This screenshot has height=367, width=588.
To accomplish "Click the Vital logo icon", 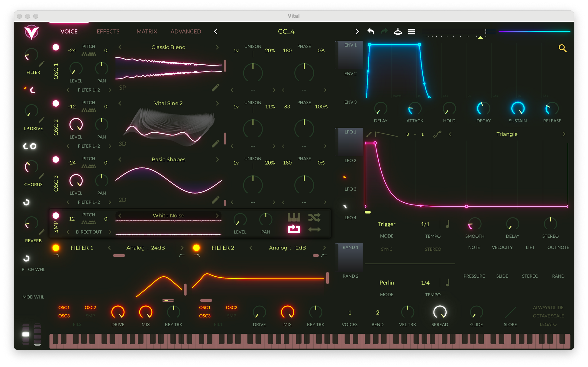I will (x=31, y=32).
